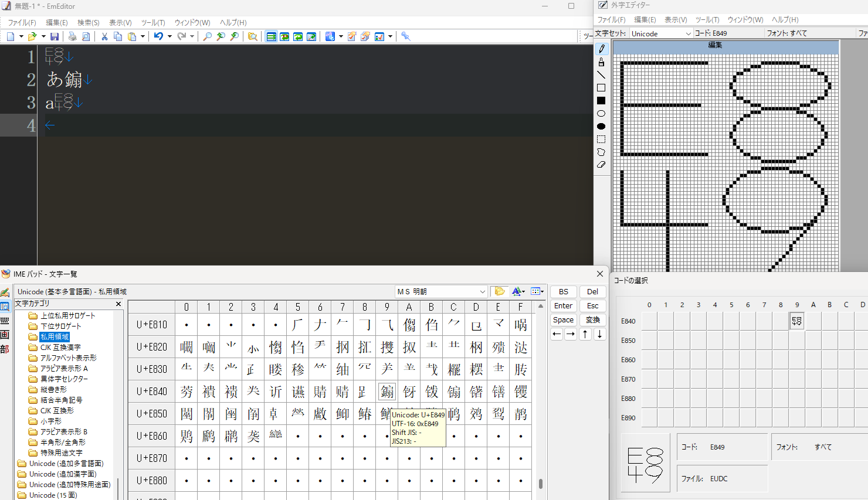Image resolution: width=868 pixels, height=500 pixels.
Task: Save the document with the floppy icon
Action: [x=54, y=36]
